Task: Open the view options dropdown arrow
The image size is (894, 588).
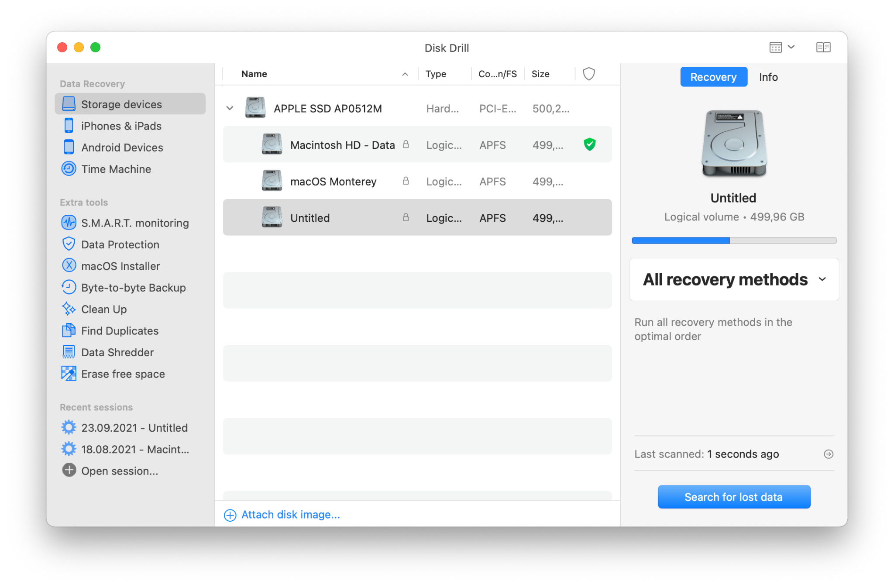Action: point(791,47)
